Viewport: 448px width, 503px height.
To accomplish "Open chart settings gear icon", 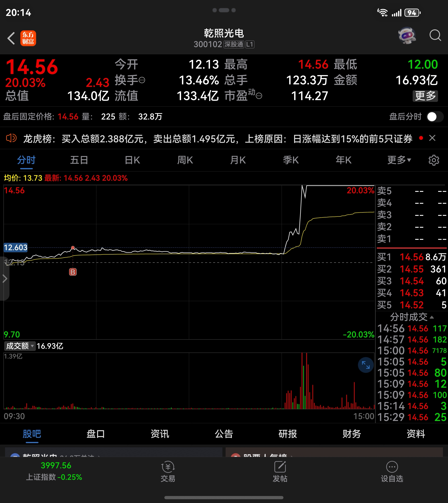I will tap(433, 160).
